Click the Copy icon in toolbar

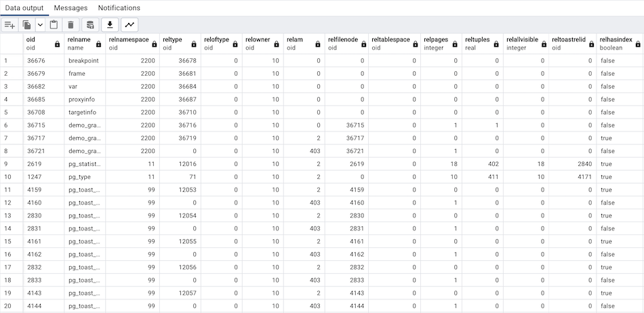(x=27, y=25)
